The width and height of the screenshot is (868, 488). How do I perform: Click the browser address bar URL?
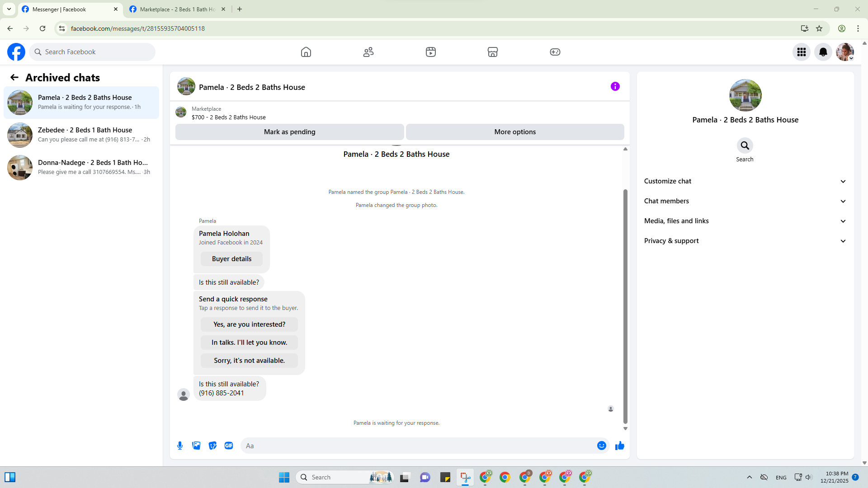(x=138, y=28)
